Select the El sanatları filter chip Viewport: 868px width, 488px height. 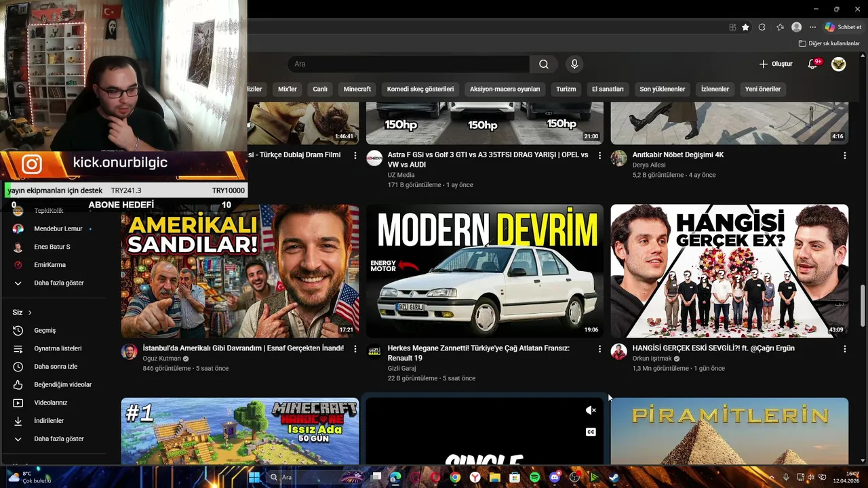click(608, 89)
